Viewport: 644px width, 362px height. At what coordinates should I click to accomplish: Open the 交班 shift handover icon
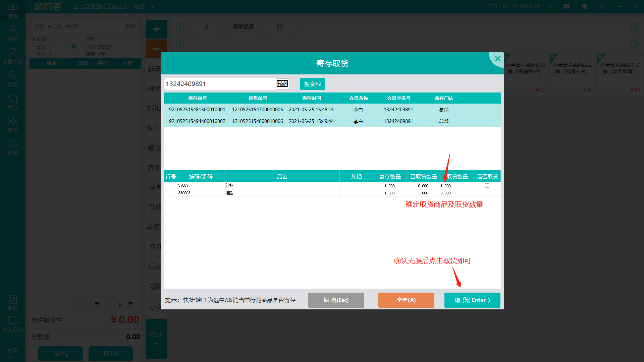point(13,79)
